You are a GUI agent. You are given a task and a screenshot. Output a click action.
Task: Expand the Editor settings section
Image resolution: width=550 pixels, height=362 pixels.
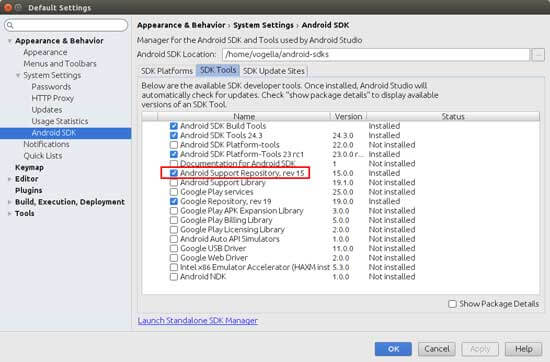point(10,179)
